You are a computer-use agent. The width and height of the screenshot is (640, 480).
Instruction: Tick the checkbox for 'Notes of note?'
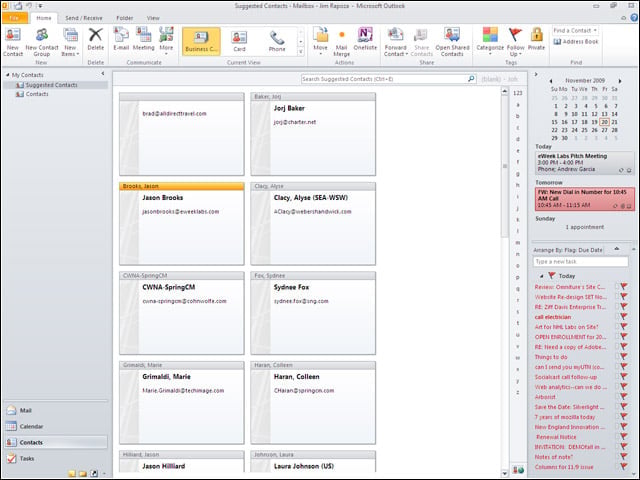click(x=617, y=457)
